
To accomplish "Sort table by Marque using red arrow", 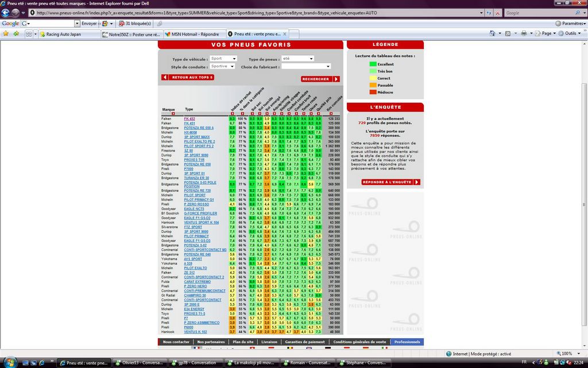I will click(x=173, y=113).
